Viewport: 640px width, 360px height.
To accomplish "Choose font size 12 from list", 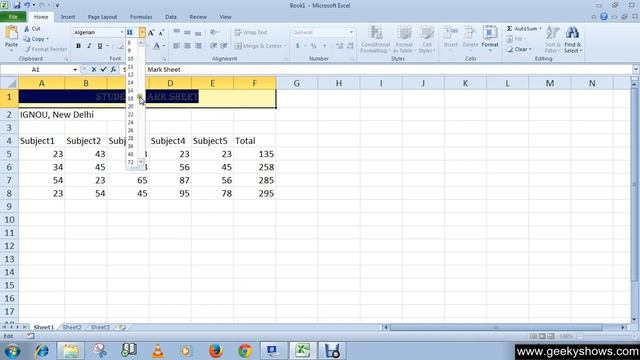I will 131,75.
